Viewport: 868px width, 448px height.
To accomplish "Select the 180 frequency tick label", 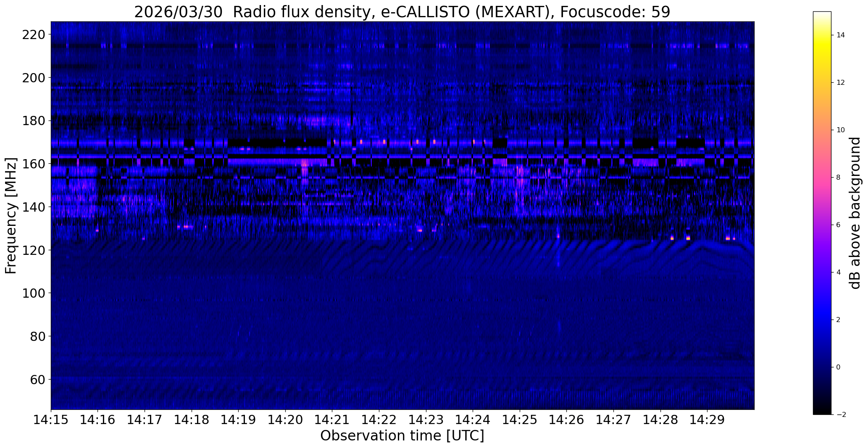I will coord(33,121).
